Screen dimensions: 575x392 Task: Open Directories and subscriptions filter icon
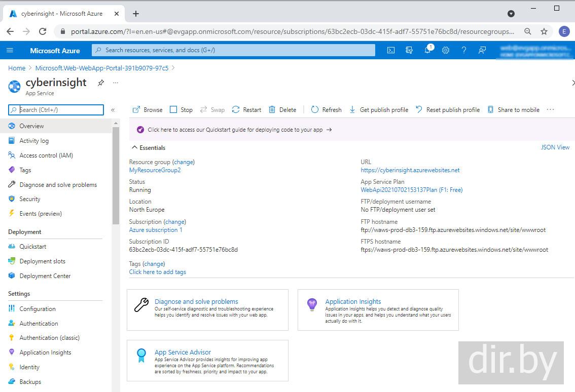409,50
